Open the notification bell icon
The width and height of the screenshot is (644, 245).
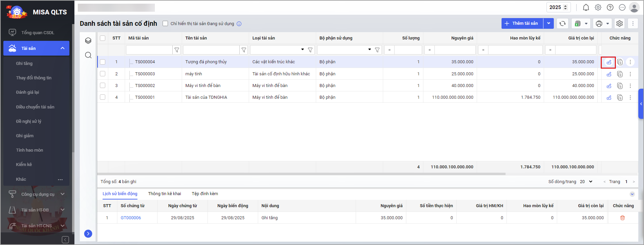pyautogui.click(x=586, y=7)
